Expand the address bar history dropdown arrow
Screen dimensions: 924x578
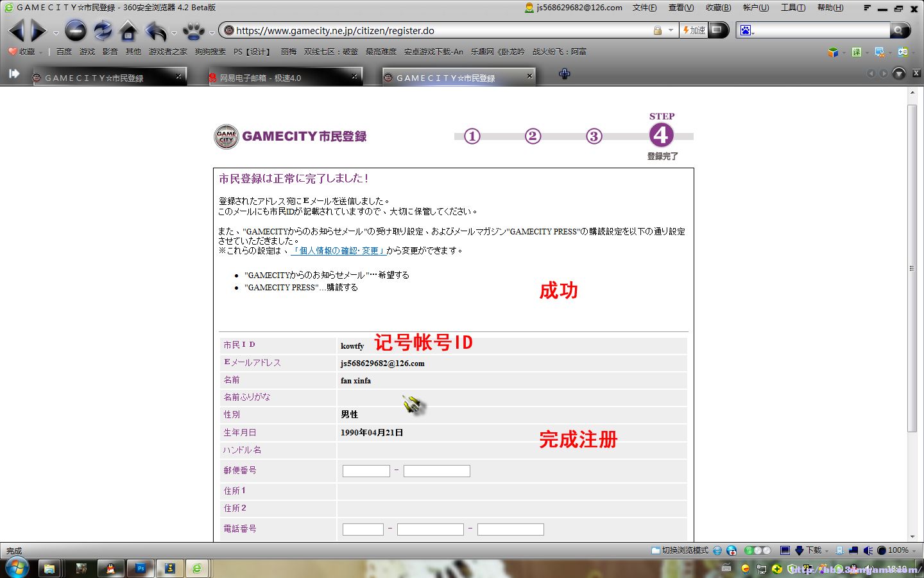tap(671, 30)
